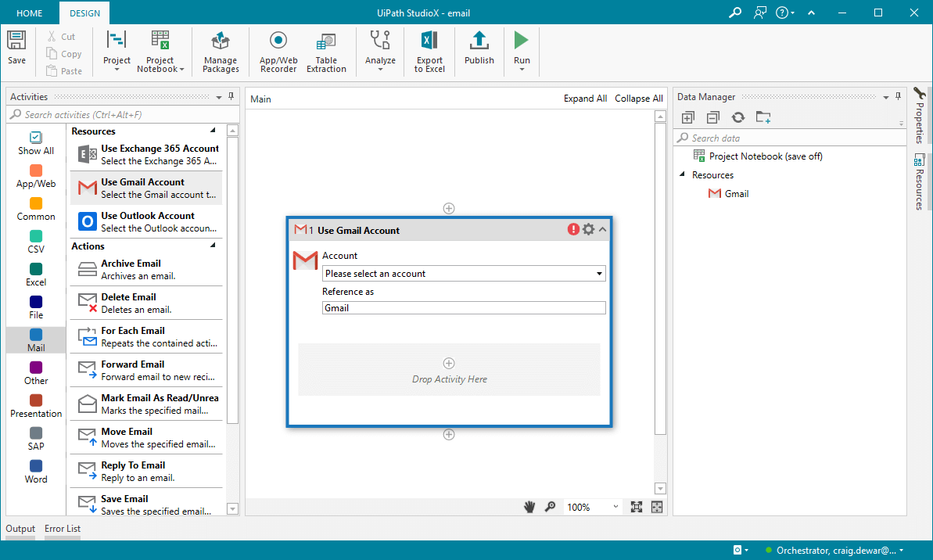Add an activity below the Gmail card
The width and height of the screenshot is (933, 560).
coord(449,434)
